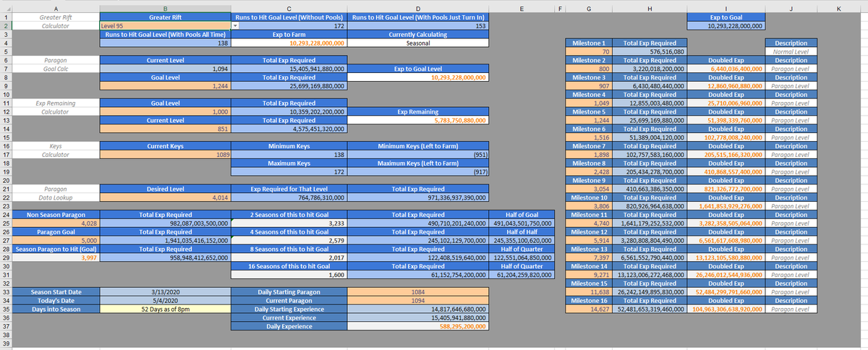Select the 764,786,310,000 exp cell
This screenshot has height=350, width=868.
click(x=289, y=197)
